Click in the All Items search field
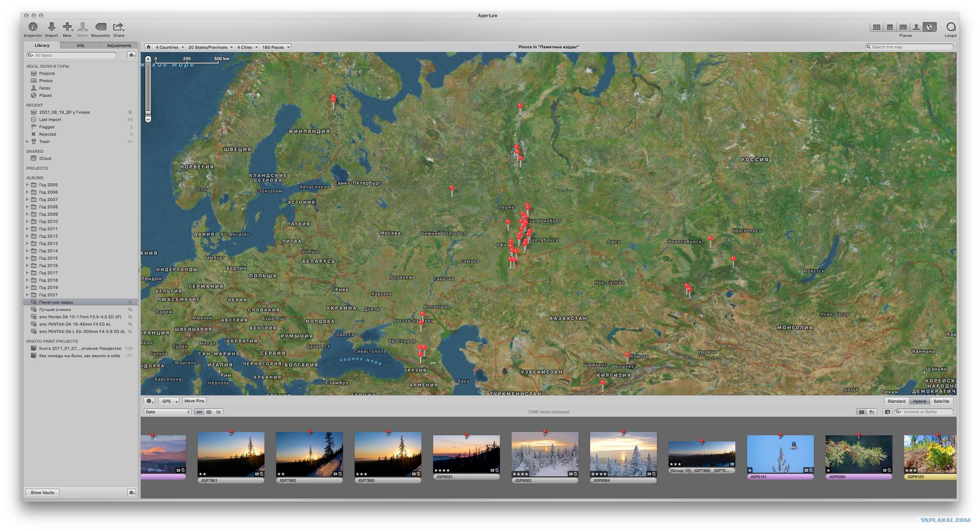The width and height of the screenshot is (980, 531). tap(72, 55)
